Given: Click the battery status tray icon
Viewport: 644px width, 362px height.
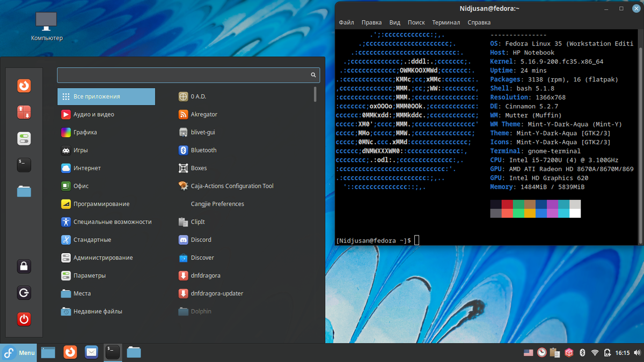Looking at the screenshot, I should [x=608, y=353].
